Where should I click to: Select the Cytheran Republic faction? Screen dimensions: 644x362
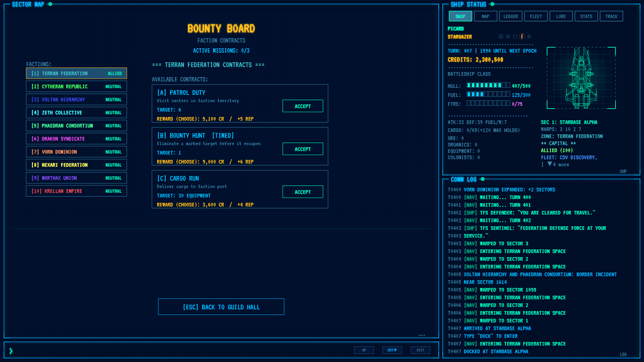pyautogui.click(x=76, y=86)
